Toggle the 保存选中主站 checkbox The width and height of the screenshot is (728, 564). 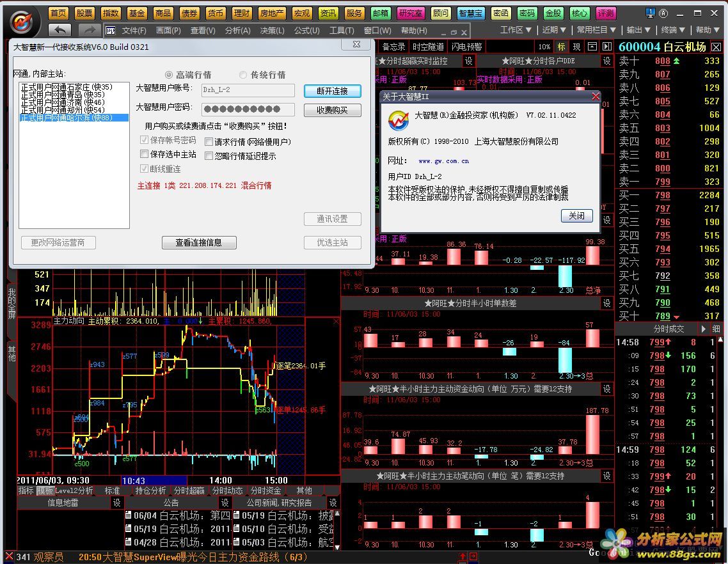(144, 153)
